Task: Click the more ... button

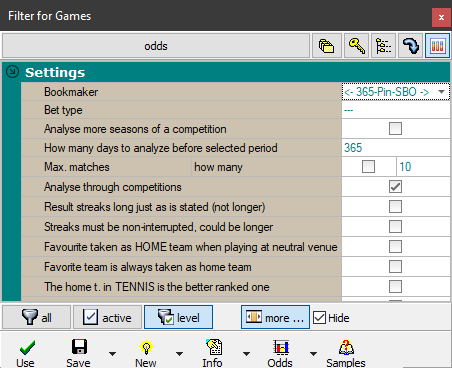Action: pos(275,317)
